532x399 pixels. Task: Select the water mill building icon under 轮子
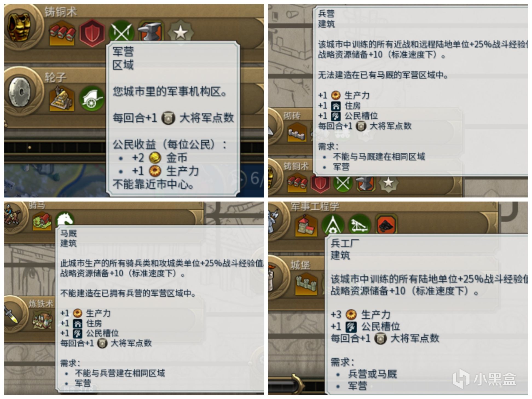tap(62, 98)
